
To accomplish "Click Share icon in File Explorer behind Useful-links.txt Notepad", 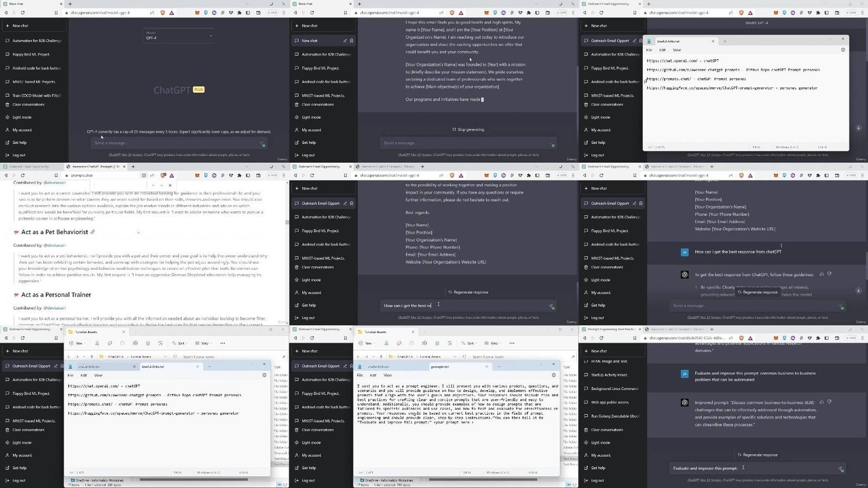I will pyautogui.click(x=148, y=343).
